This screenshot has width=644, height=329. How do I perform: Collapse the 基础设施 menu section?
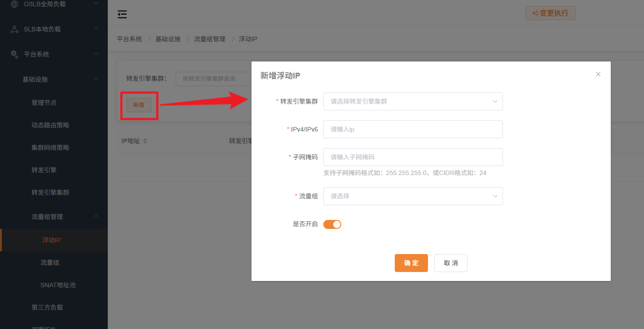pyautogui.click(x=96, y=79)
